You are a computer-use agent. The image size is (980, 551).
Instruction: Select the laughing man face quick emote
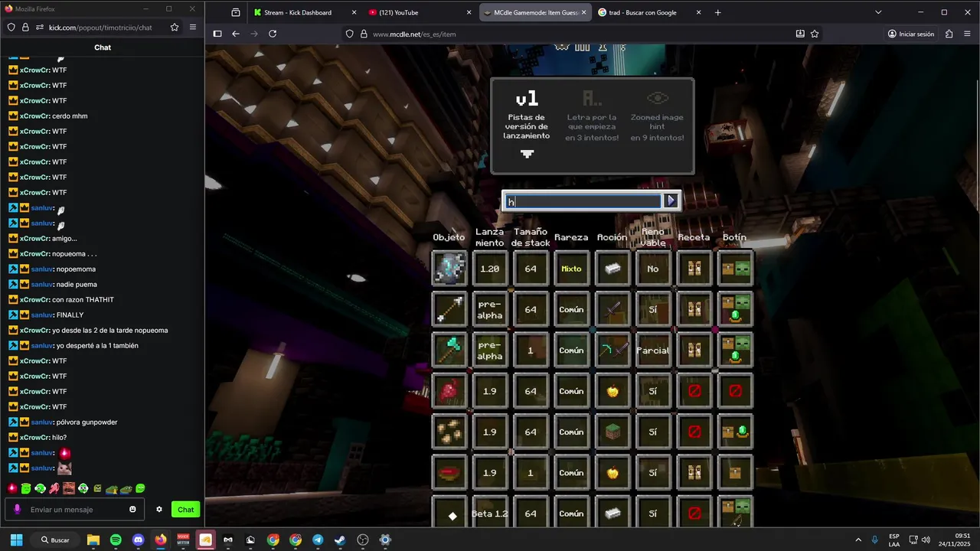pos(69,488)
